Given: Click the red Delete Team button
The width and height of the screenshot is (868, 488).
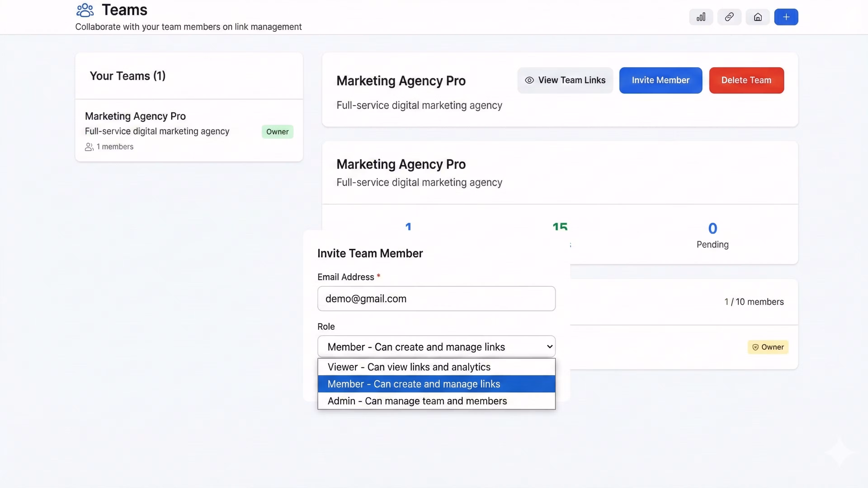Looking at the screenshot, I should click(x=746, y=80).
